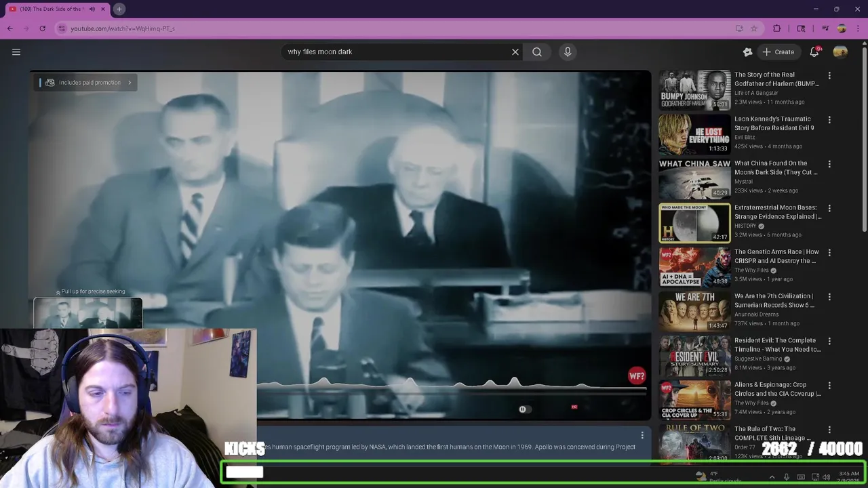This screenshot has height=488, width=868.
Task: Start voice search with the microphone icon
Action: pyautogui.click(x=568, y=52)
